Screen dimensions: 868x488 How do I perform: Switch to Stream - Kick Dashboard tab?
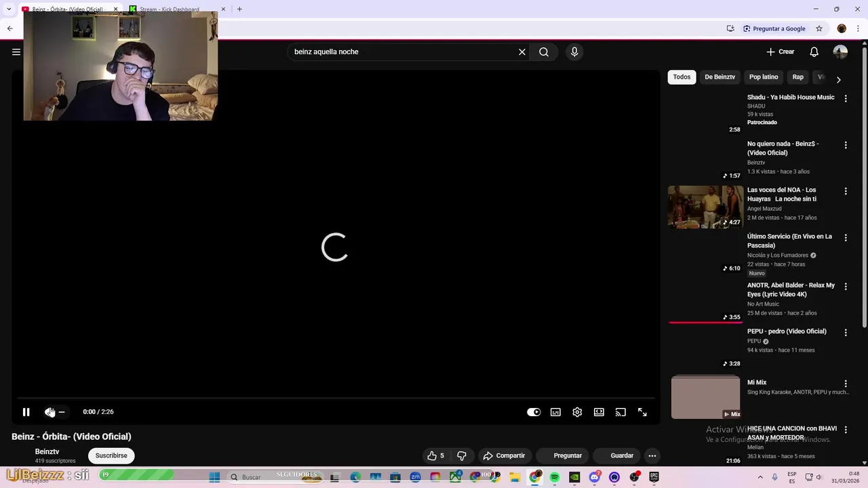169,9
